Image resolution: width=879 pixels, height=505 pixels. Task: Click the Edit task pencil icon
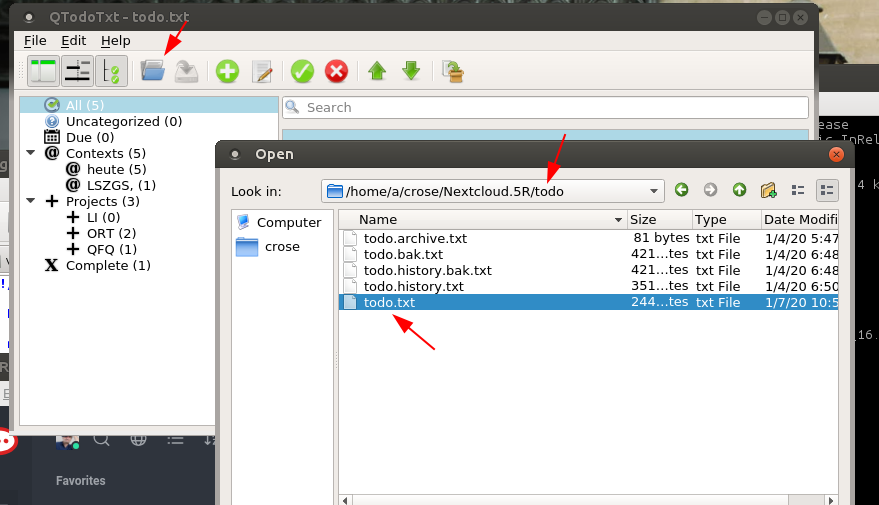262,71
